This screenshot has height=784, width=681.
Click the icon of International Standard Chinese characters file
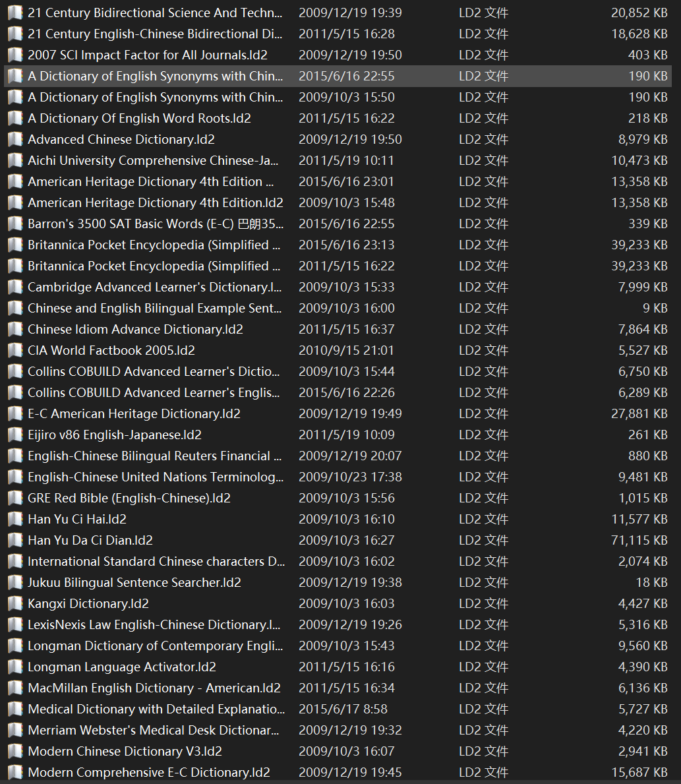(x=16, y=561)
